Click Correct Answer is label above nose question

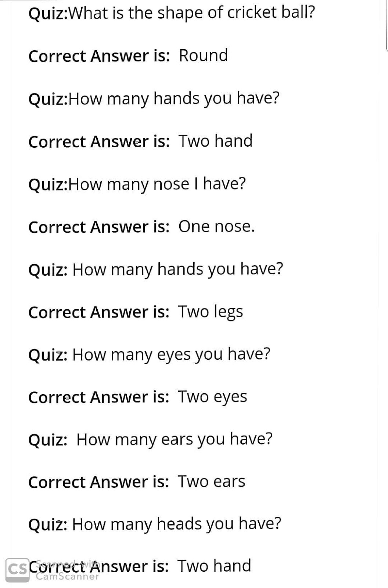pos(99,141)
